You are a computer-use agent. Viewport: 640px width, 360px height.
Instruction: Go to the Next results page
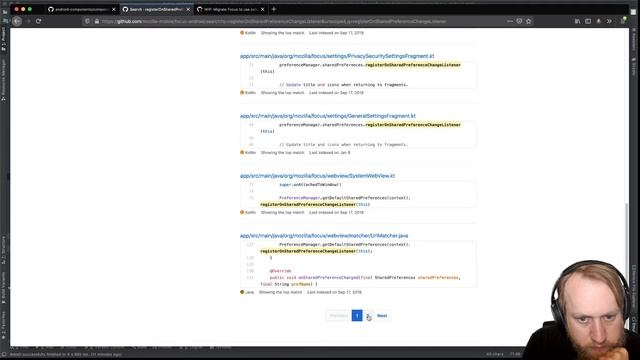click(382, 316)
